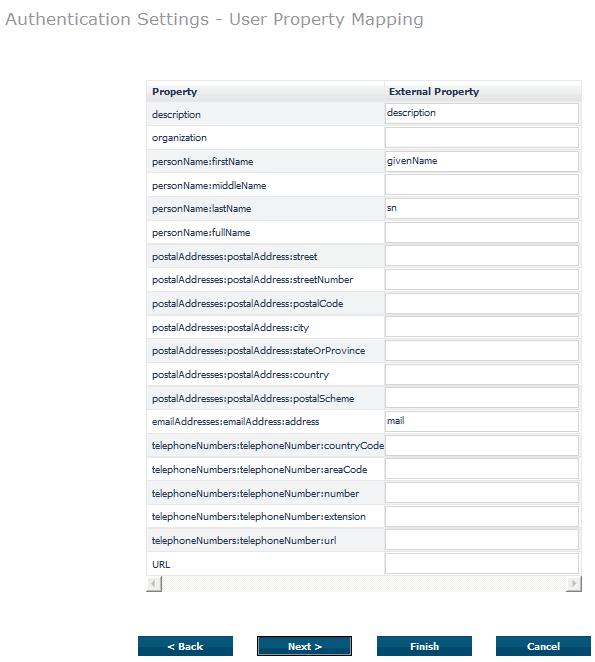Edit the description external property field

(x=482, y=114)
